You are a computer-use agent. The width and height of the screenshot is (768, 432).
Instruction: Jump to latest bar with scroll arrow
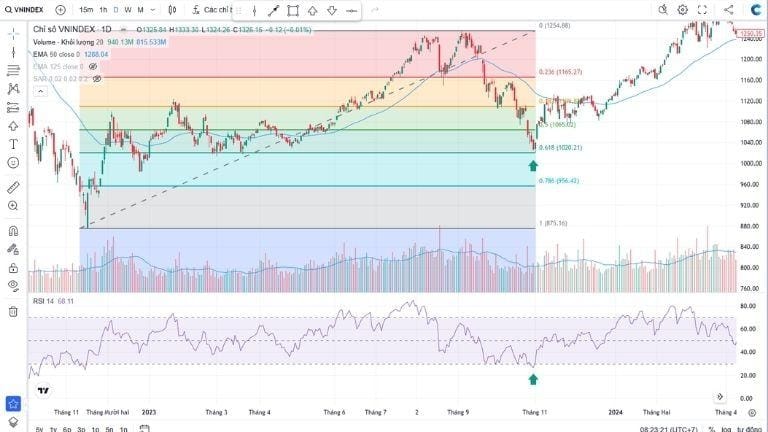(x=720, y=396)
